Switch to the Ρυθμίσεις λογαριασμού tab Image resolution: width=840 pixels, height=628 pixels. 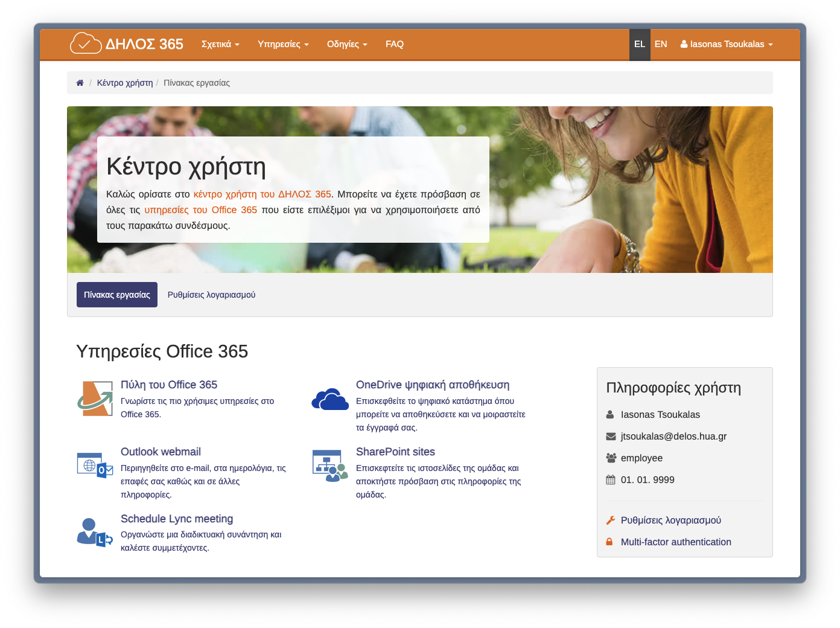coord(211,295)
